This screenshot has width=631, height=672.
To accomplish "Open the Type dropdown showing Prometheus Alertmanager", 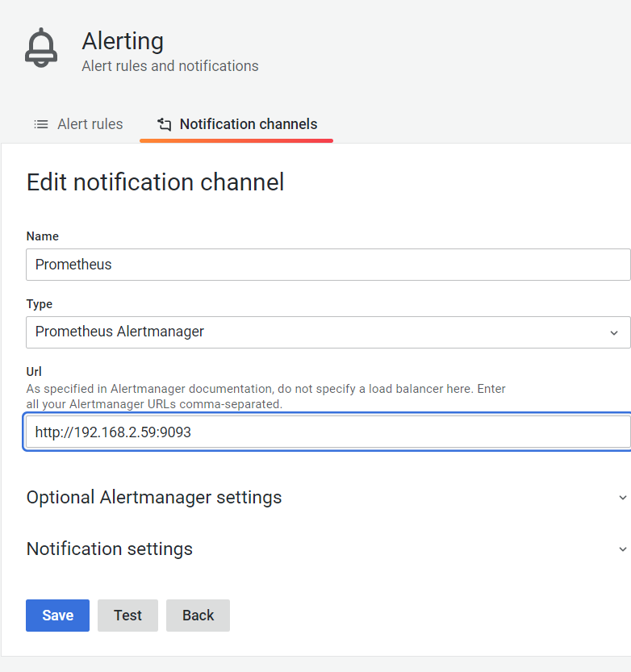I will pos(328,332).
